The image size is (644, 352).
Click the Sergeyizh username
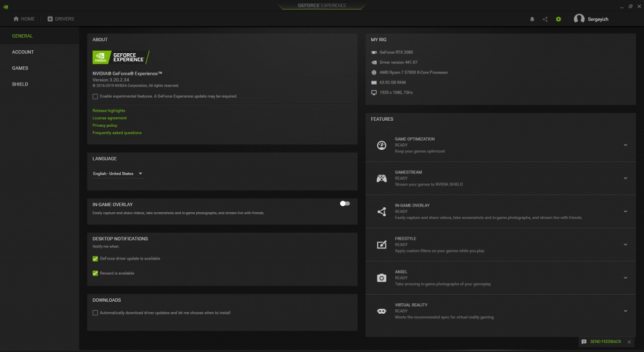click(598, 19)
